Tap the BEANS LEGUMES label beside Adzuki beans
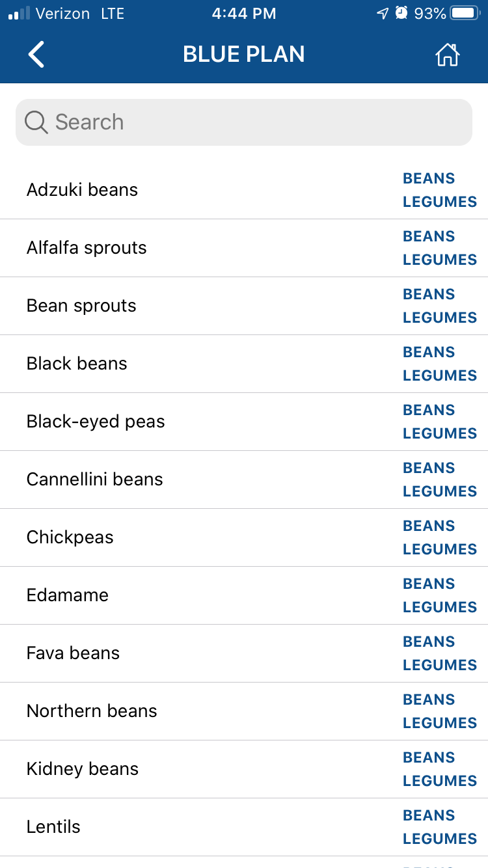Viewport: 488px width, 868px height. 439,189
